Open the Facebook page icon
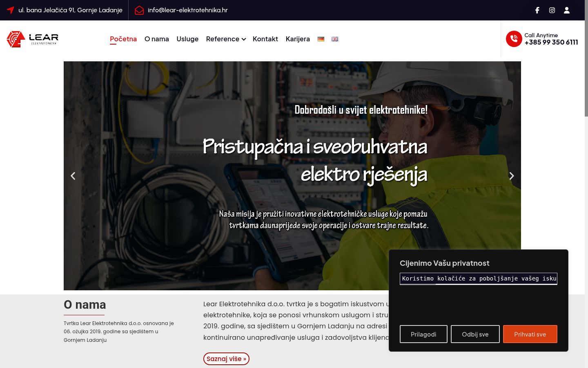 [537, 10]
